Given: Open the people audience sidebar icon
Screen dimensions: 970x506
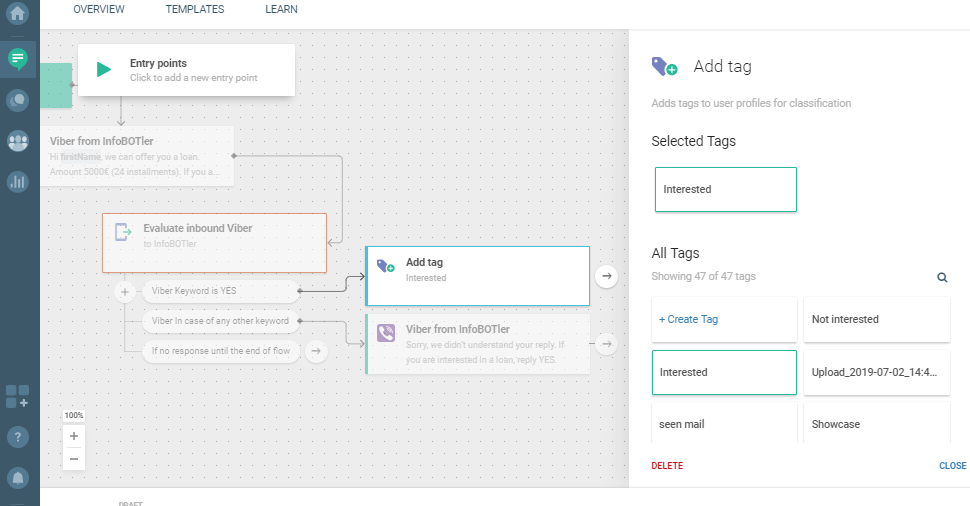Looking at the screenshot, I should pyautogui.click(x=18, y=141).
